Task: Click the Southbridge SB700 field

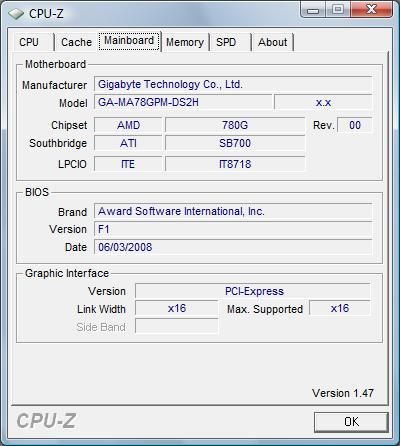Action: [235, 143]
